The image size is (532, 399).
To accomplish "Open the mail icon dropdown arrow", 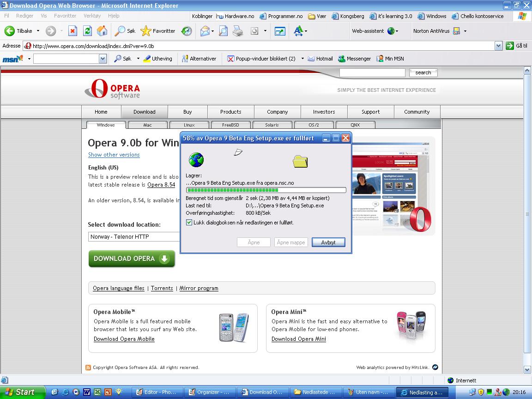I will click(x=213, y=31).
